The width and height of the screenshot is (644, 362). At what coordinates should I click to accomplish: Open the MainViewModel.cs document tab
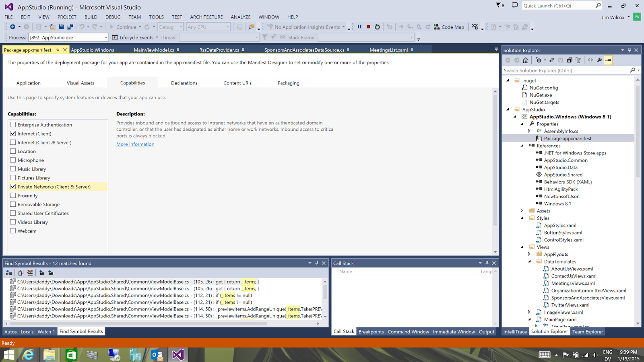[154, 50]
